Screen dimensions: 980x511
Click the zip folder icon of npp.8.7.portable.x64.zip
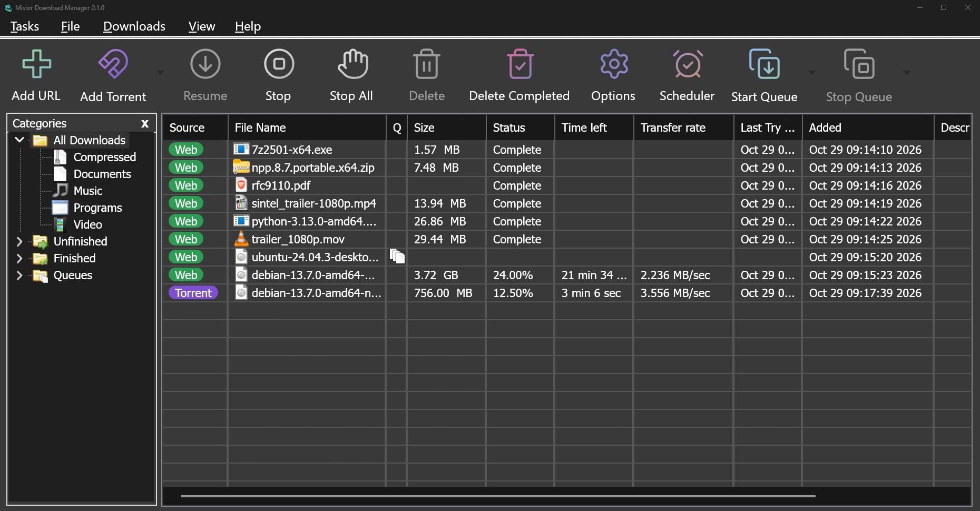(241, 168)
